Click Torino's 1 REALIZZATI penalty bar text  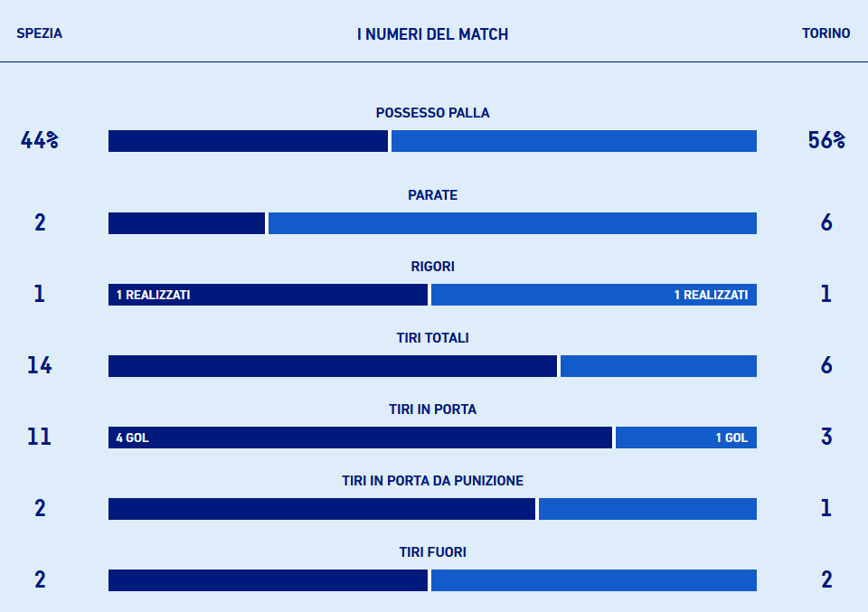click(x=711, y=295)
